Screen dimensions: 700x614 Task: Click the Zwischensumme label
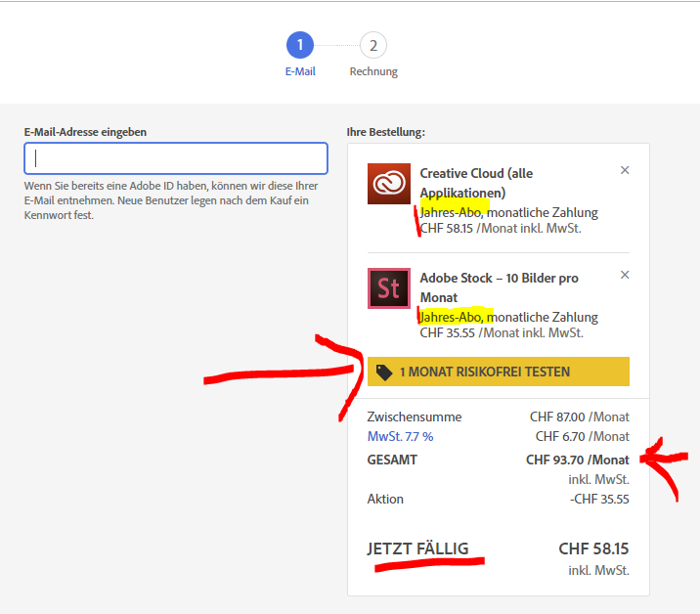[x=415, y=417]
